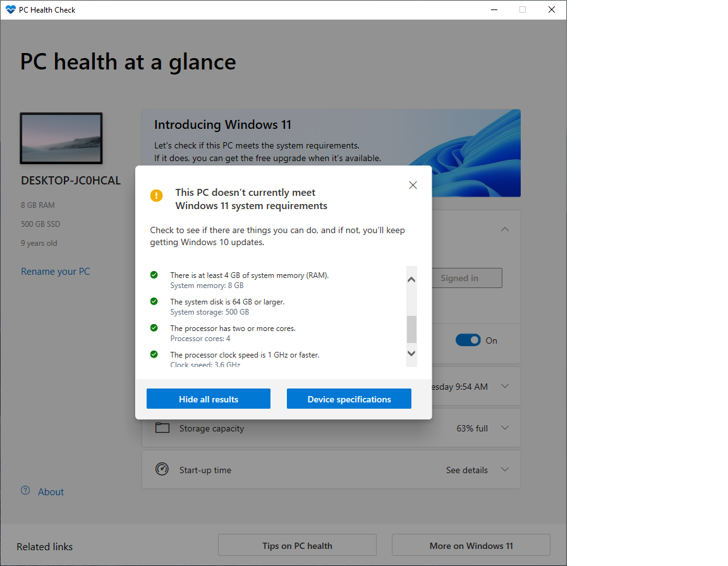Image resolution: width=728 pixels, height=566 pixels.
Task: Click green check icon beside system memory result
Action: point(154,275)
